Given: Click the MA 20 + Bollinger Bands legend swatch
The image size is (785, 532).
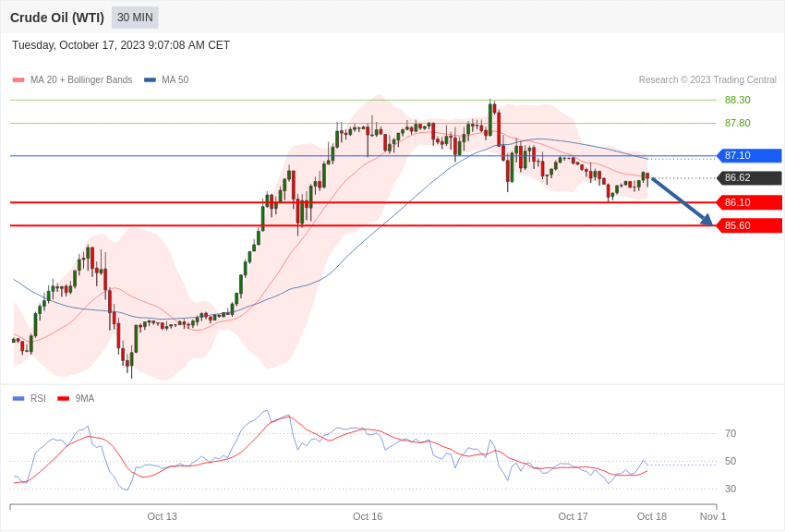Looking at the screenshot, I should pyautogui.click(x=18, y=80).
